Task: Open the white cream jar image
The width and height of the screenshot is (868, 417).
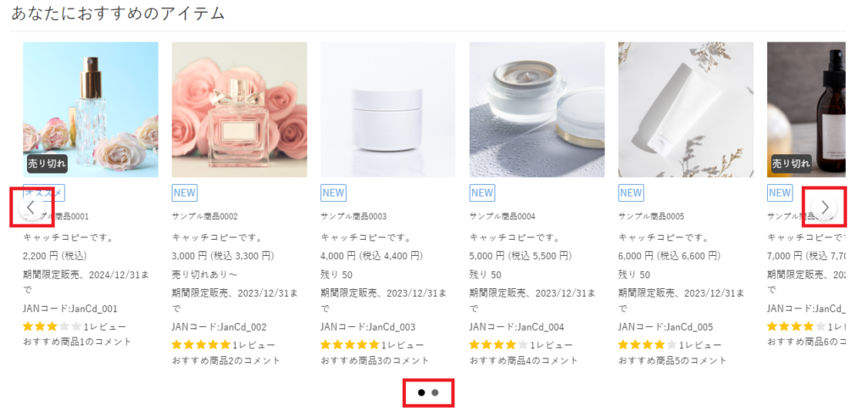Action: (x=387, y=108)
